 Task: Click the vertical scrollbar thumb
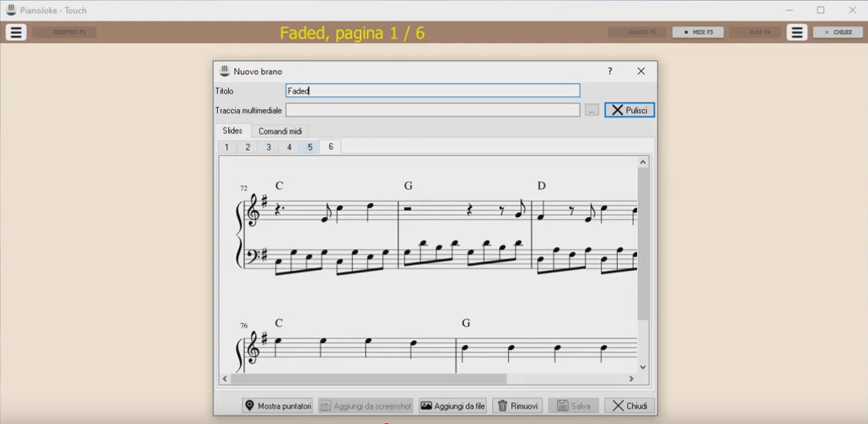(x=643, y=244)
